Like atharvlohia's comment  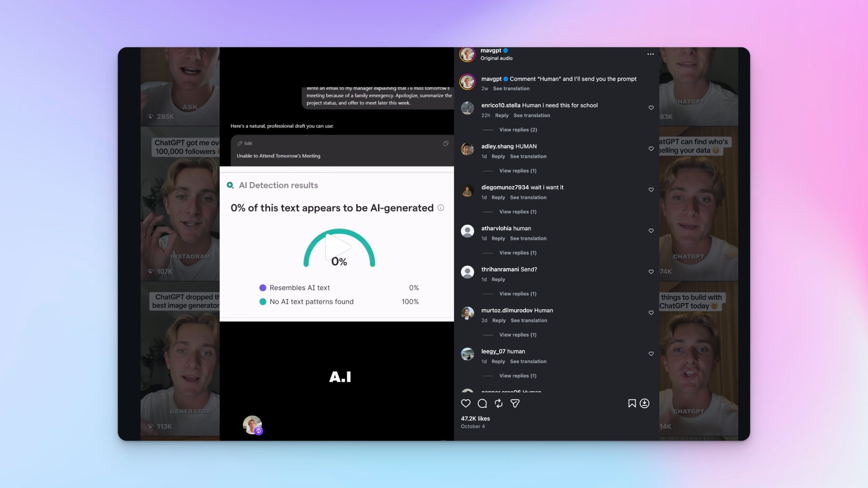pyautogui.click(x=651, y=231)
